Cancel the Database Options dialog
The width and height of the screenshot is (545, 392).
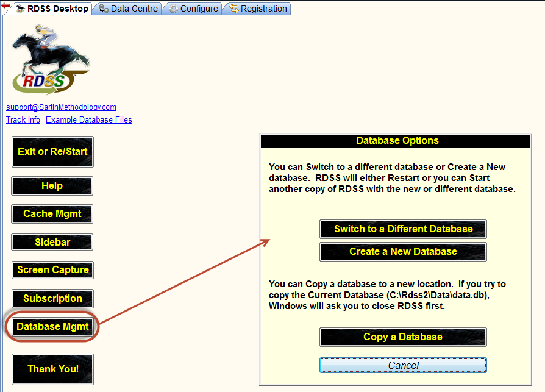pos(403,365)
